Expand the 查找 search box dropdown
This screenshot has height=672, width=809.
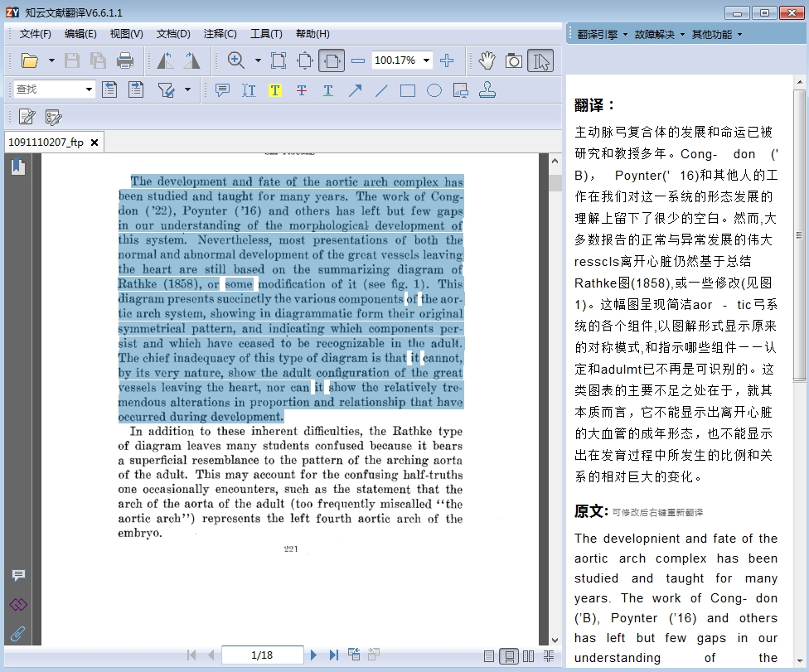pos(90,89)
